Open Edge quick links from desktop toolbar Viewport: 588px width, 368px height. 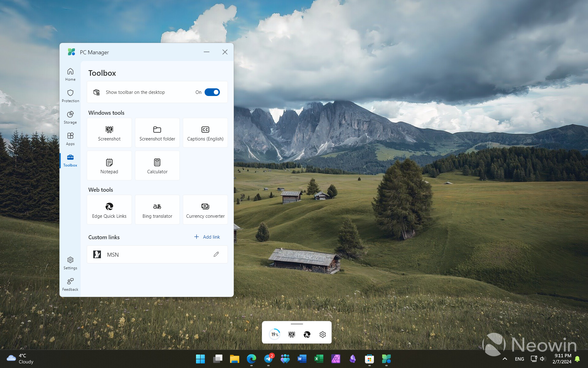point(307,334)
